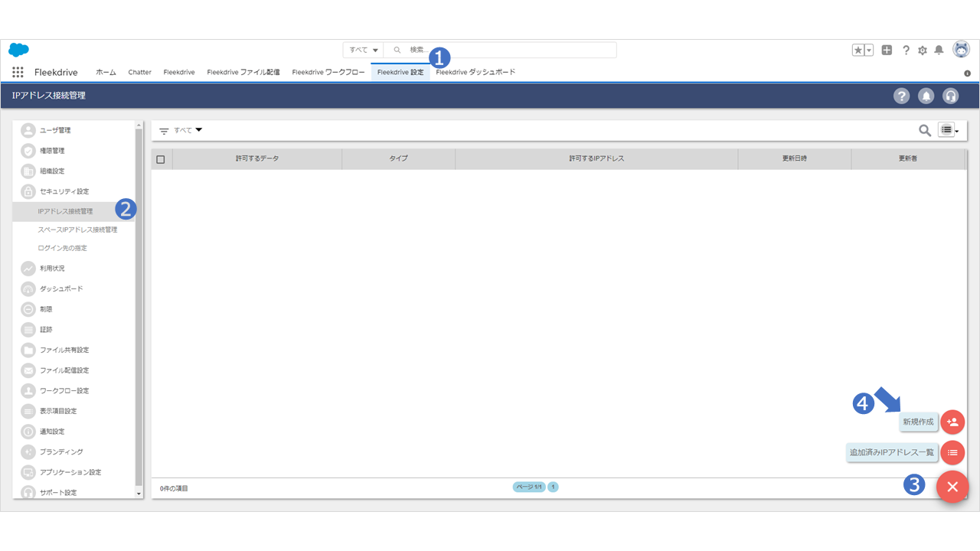Expand the すべて list filter dropdown
The width and height of the screenshot is (980, 551).
coord(188,130)
